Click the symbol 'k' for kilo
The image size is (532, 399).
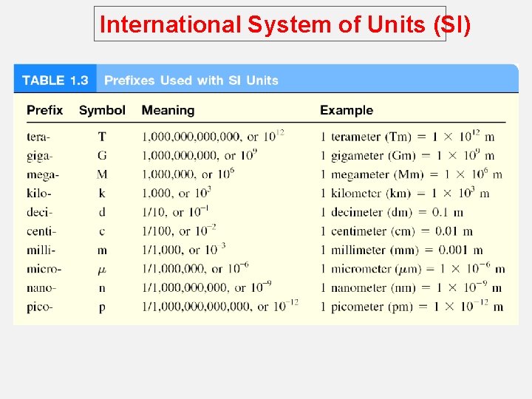tap(102, 193)
